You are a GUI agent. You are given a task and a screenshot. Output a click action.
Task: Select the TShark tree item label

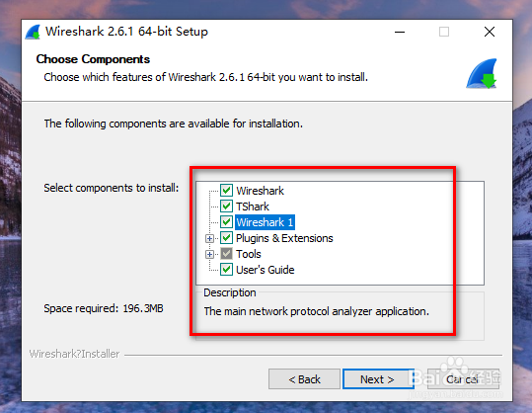click(x=253, y=206)
